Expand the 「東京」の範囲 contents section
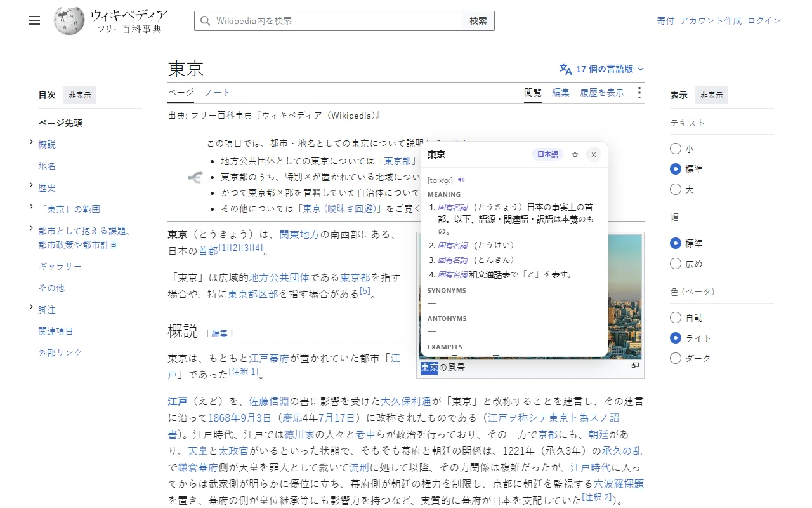This screenshot has width=812, height=508. [31, 207]
